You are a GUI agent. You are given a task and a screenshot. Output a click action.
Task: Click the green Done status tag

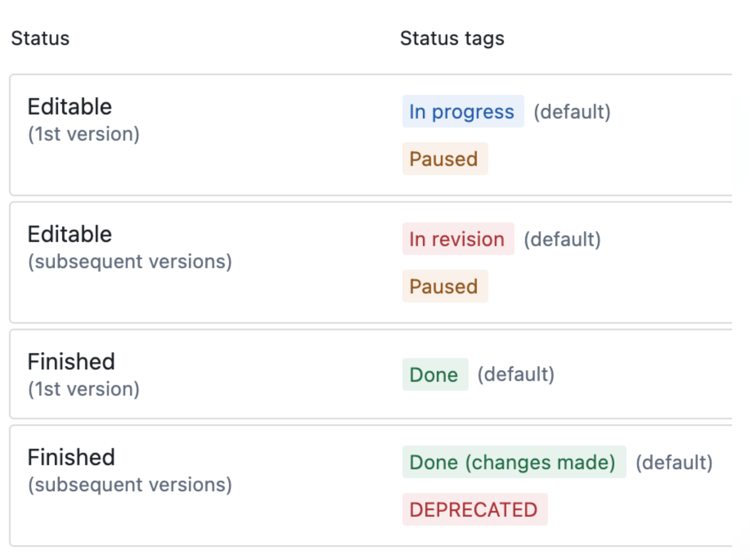click(435, 374)
